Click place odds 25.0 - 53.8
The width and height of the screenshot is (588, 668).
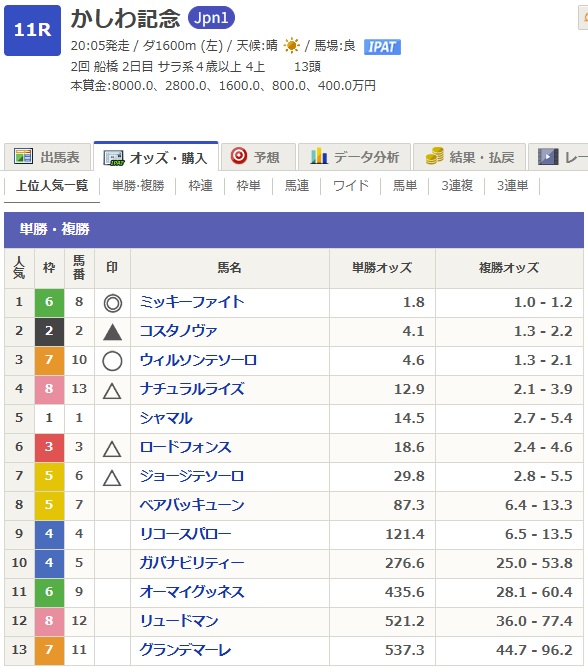534,563
